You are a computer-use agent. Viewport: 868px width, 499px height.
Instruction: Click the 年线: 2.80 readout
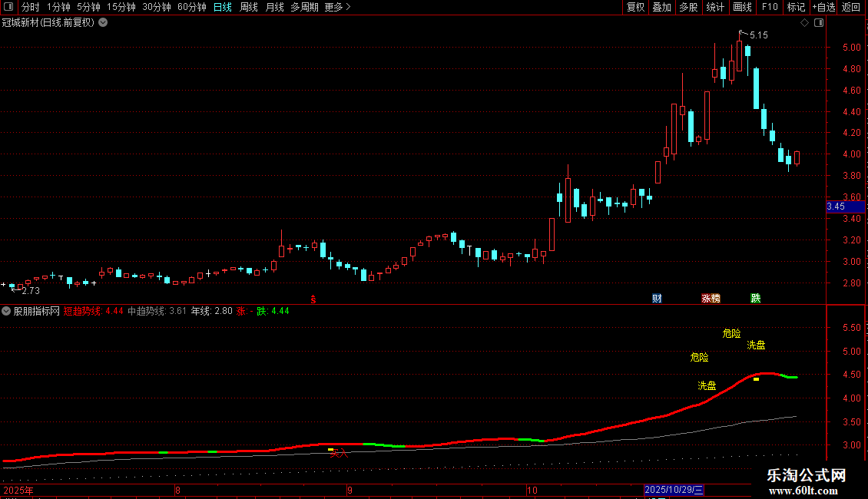pyautogui.click(x=211, y=311)
